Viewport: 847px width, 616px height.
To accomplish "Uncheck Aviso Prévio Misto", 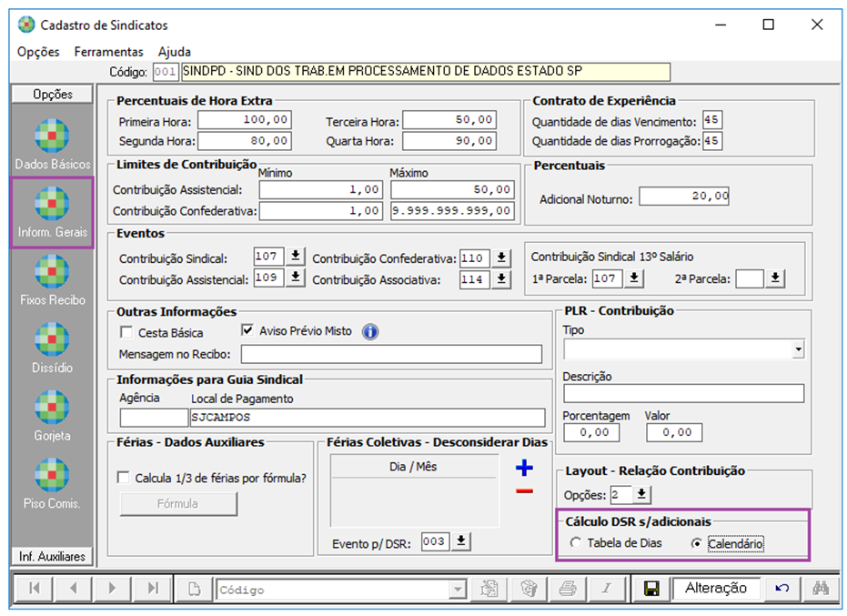I will tap(247, 330).
